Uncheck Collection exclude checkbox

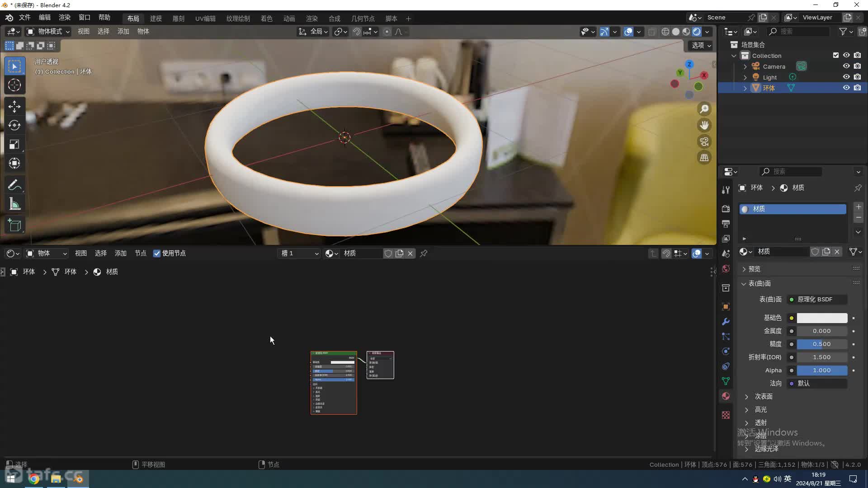click(835, 55)
